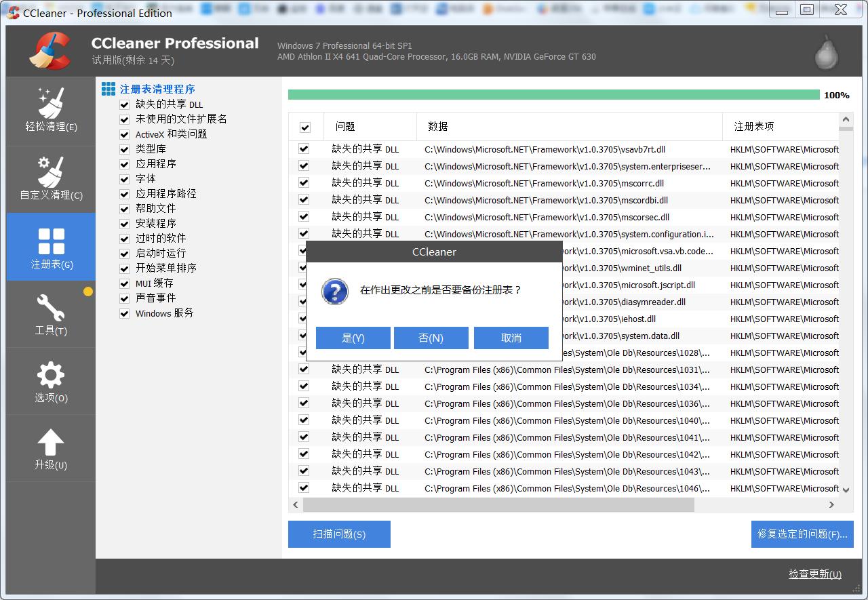Screen dimensions: 868x600
Task: Click the horizontal scrollbar's right arrow
Action: click(x=831, y=504)
